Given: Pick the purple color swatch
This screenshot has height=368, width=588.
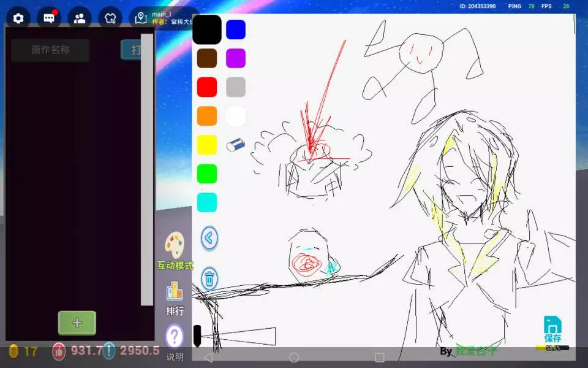Looking at the screenshot, I should tap(236, 58).
